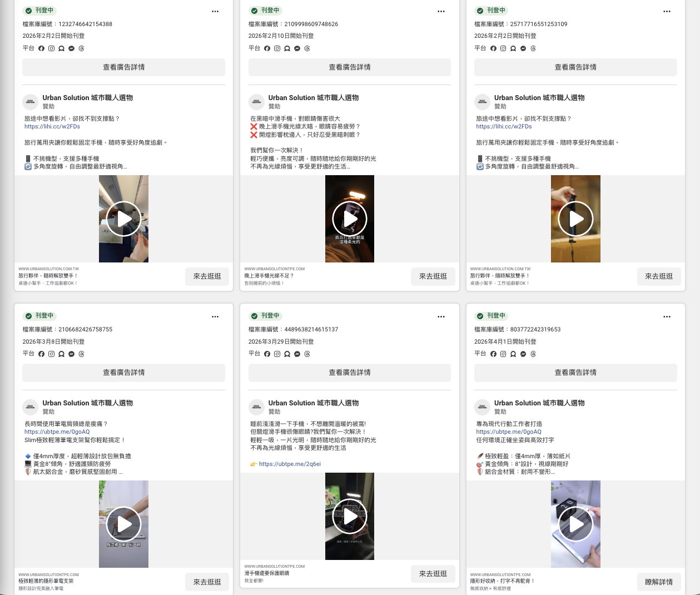The height and width of the screenshot is (595, 700).
Task: Click the Audience Network platform icon in the bottom-left ad
Action: [61, 354]
